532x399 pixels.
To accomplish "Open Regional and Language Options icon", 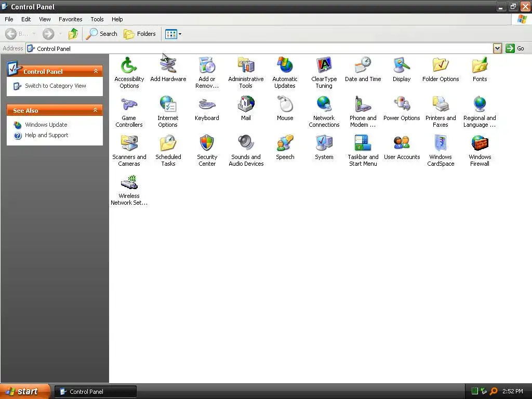I will pyautogui.click(x=480, y=104).
